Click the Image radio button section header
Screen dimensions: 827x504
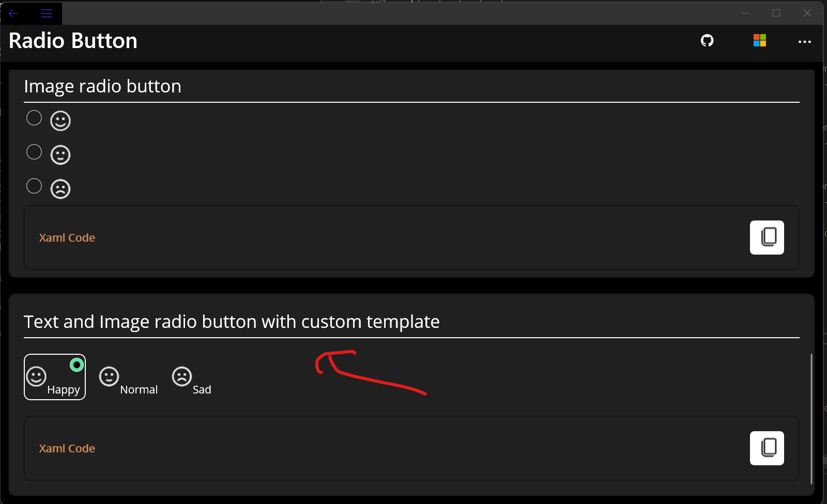pos(102,86)
